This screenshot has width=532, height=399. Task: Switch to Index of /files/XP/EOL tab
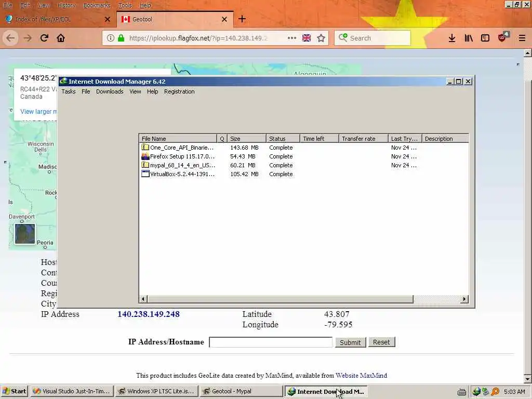pos(58,19)
